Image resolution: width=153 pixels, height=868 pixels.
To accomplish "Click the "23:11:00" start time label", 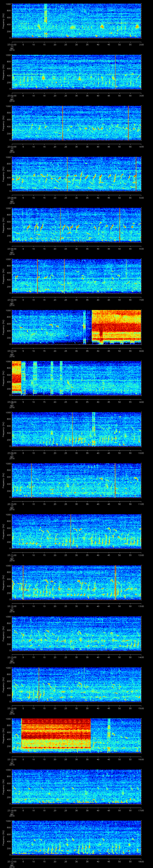I will pos(12,555).
